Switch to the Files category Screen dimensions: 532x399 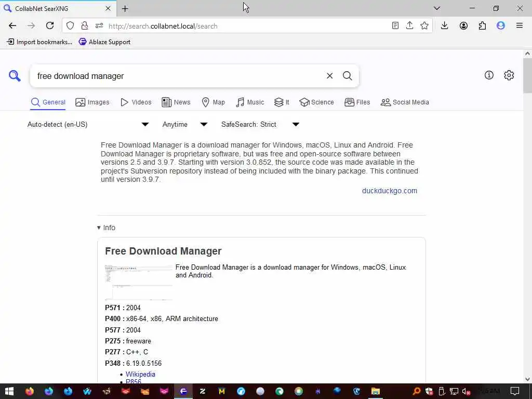pyautogui.click(x=357, y=102)
